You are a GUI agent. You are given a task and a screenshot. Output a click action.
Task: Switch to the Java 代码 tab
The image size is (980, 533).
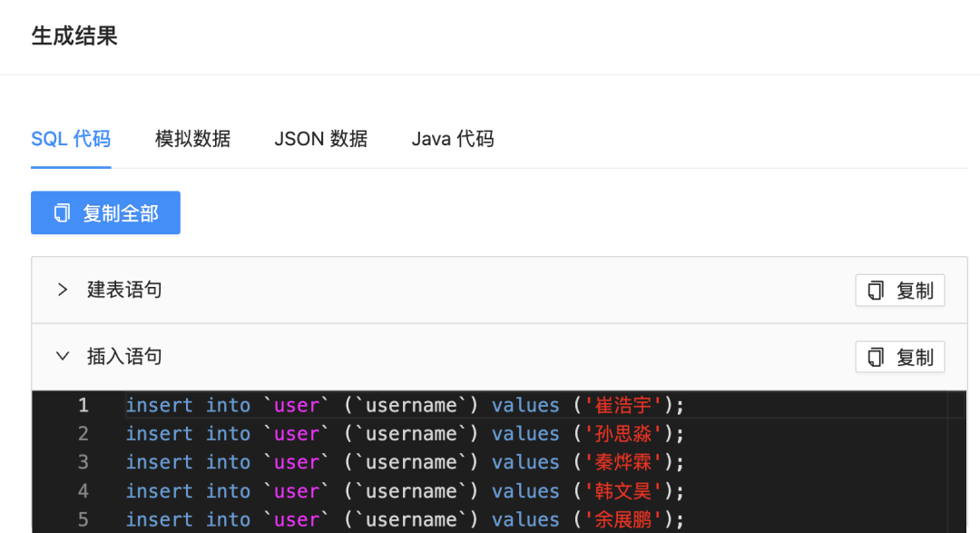click(453, 139)
